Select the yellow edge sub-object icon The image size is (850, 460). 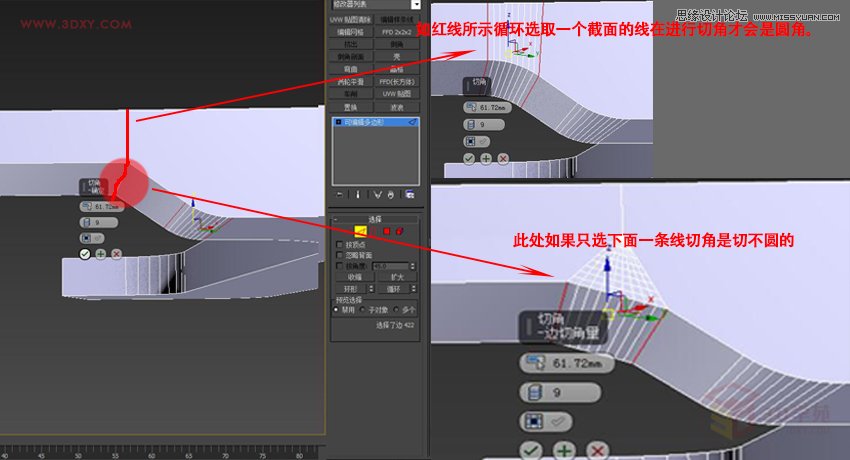[360, 232]
